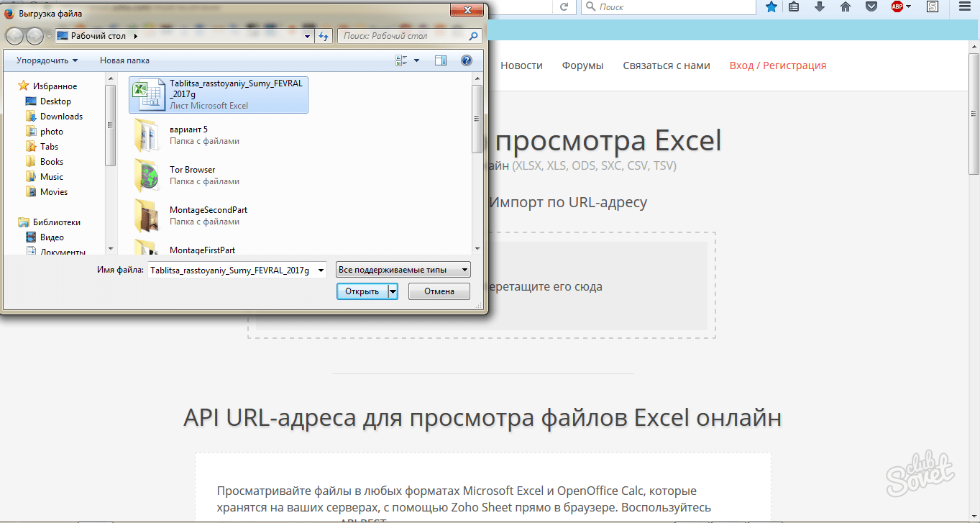Click the Firefox home icon
980x523 pixels.
click(846, 6)
